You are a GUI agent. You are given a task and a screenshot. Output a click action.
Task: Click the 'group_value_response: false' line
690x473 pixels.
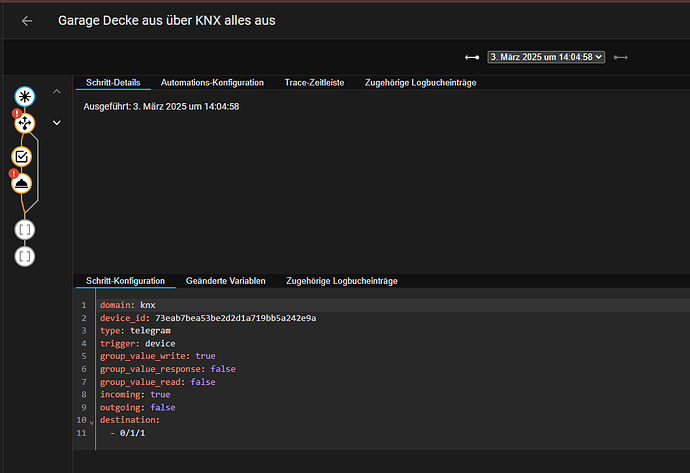(x=168, y=369)
